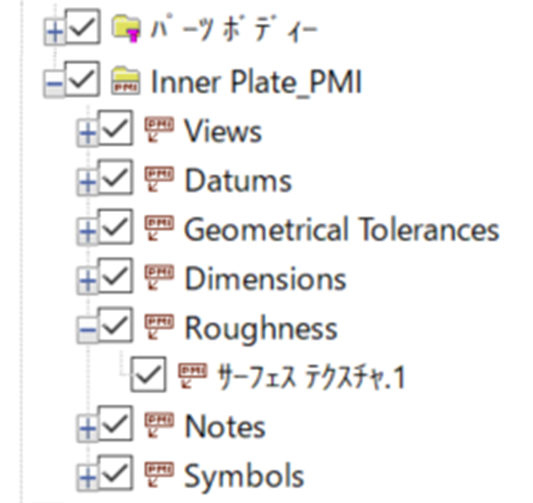Expand the パーツボディー node
Viewport: 533px width, 503px height.
55,33
